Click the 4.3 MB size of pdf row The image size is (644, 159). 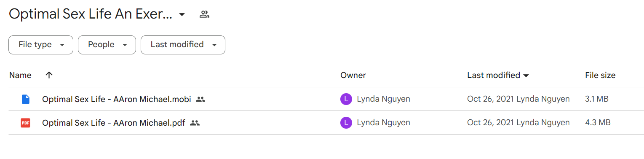tap(598, 123)
